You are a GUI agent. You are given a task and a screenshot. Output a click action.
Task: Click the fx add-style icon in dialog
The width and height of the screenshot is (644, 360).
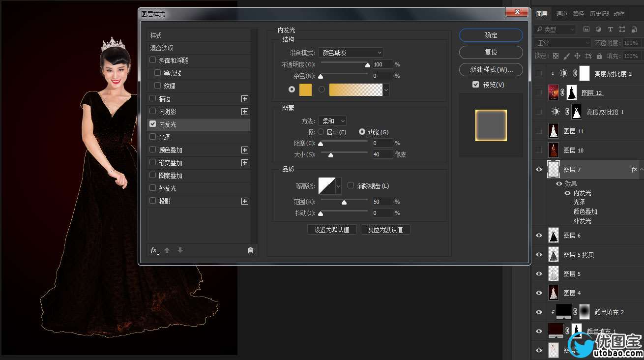tap(154, 250)
